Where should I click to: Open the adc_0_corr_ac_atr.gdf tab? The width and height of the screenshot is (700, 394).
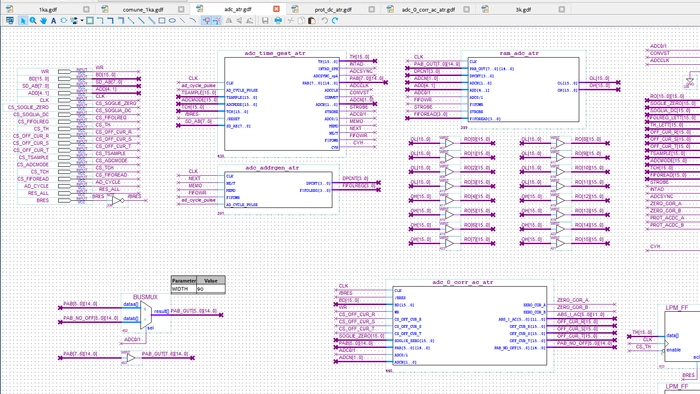[428, 9]
